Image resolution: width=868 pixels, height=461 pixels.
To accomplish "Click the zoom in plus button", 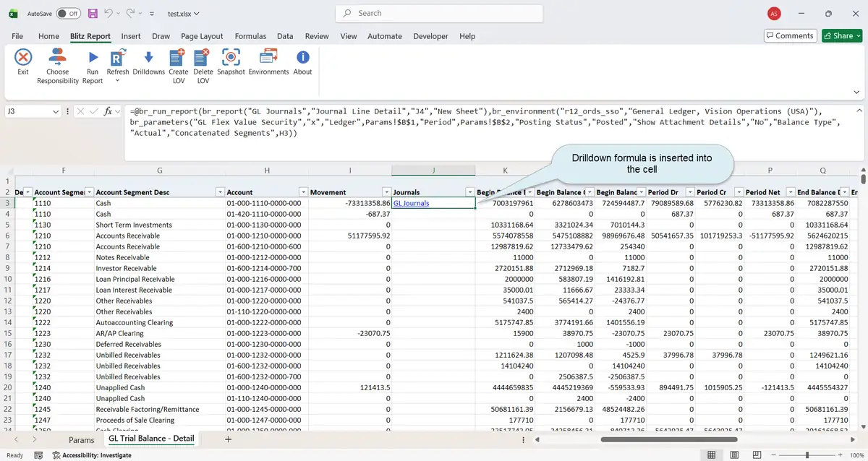I will pos(839,455).
